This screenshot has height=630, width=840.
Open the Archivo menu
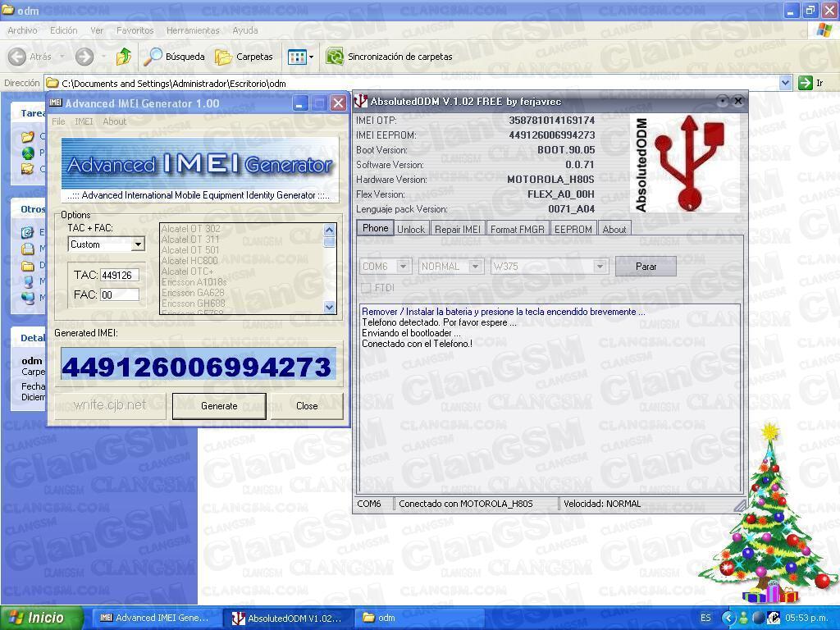click(22, 30)
